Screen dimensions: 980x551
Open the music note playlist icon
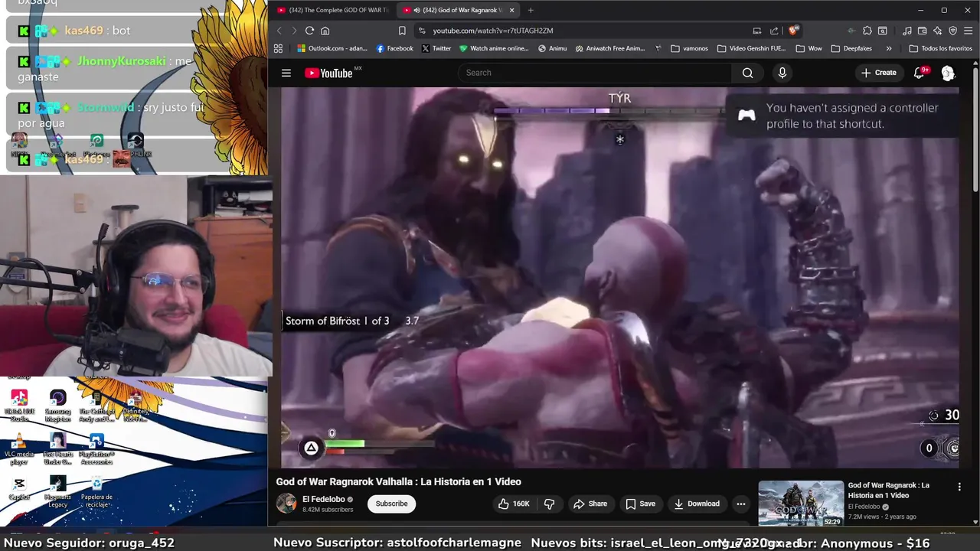point(907,31)
